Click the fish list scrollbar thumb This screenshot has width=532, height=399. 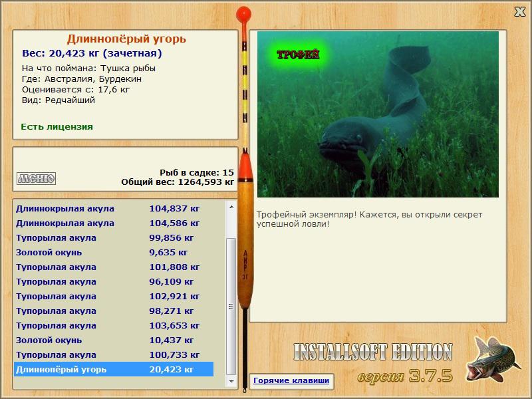tap(231, 306)
